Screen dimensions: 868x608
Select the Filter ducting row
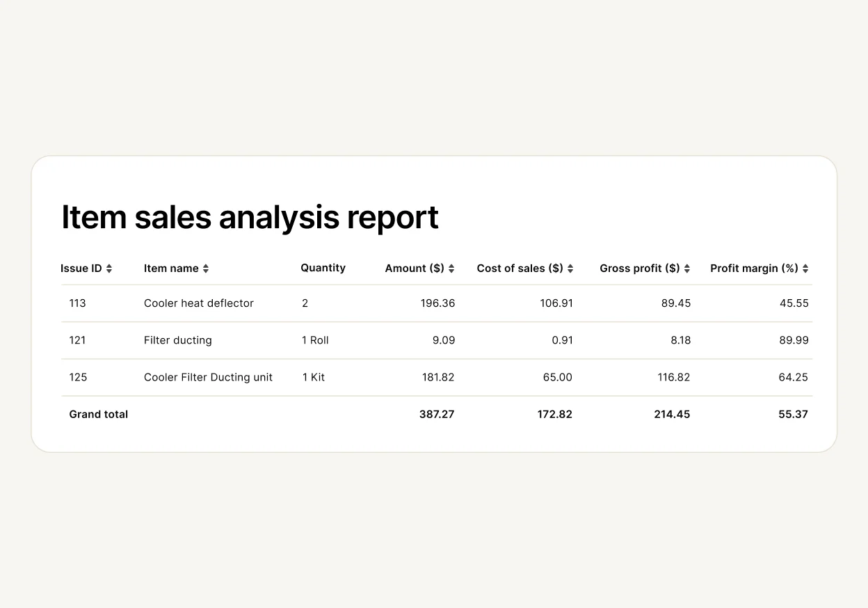(178, 340)
